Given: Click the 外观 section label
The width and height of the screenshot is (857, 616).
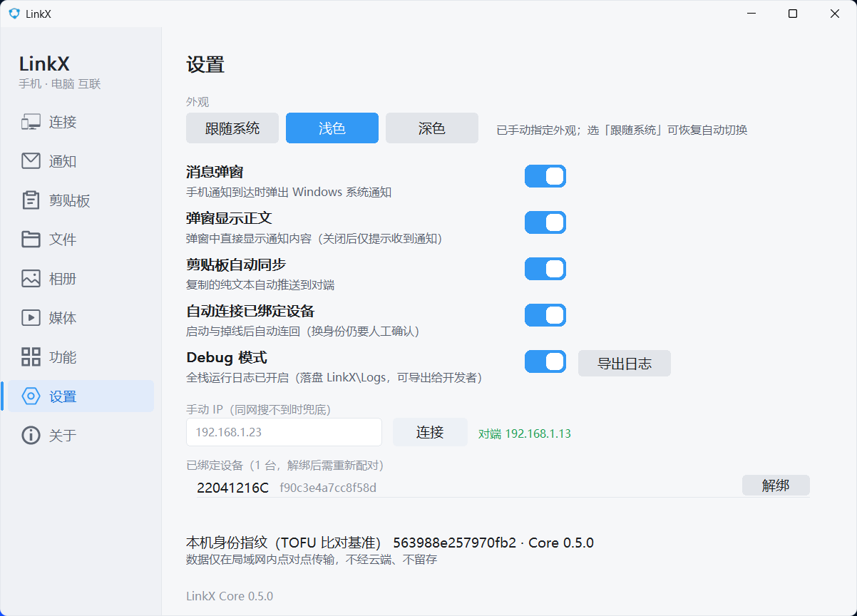Looking at the screenshot, I should [x=197, y=102].
